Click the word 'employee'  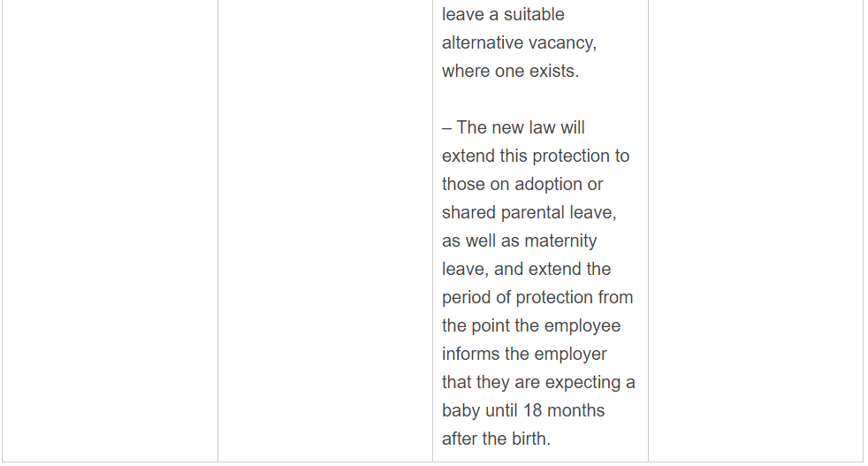click(x=582, y=326)
